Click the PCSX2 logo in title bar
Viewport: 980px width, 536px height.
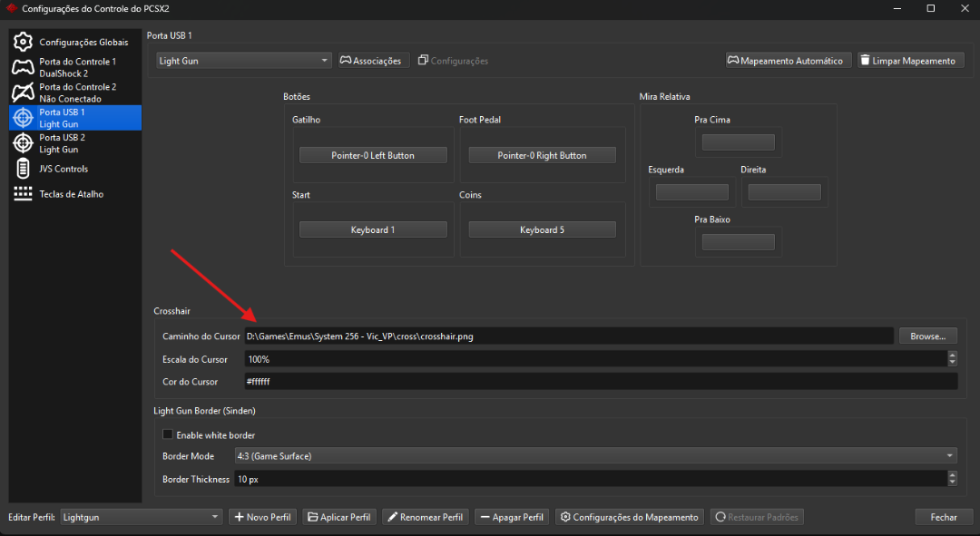click(11, 8)
